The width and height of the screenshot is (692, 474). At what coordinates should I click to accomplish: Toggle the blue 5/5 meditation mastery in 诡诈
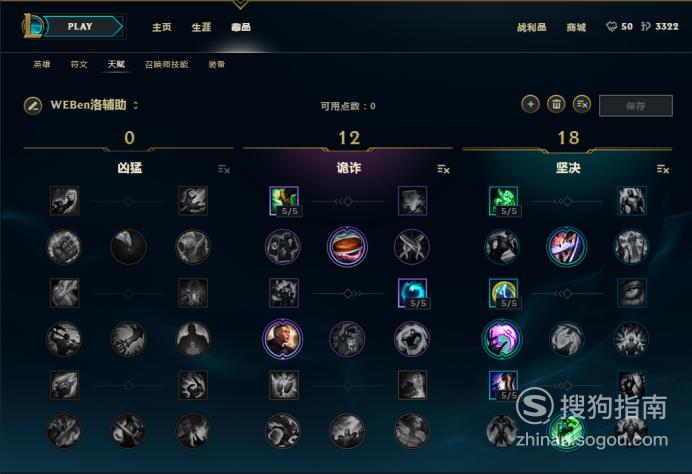point(412,293)
